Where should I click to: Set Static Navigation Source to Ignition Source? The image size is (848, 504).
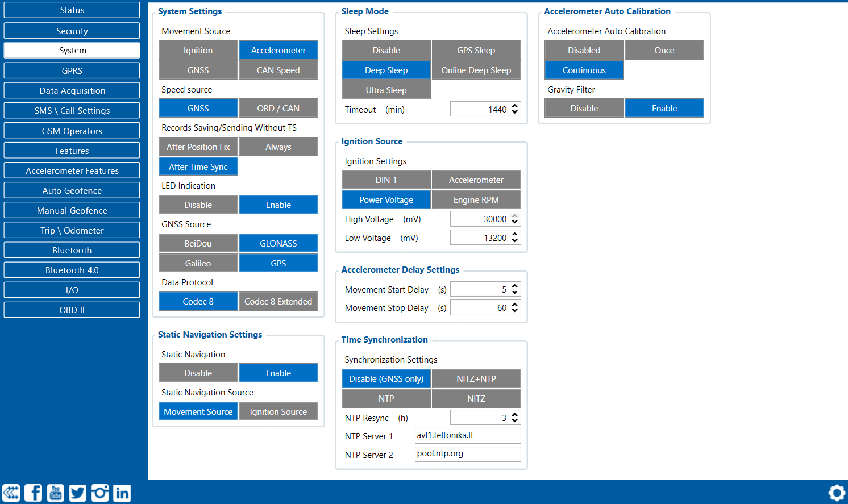tap(278, 412)
